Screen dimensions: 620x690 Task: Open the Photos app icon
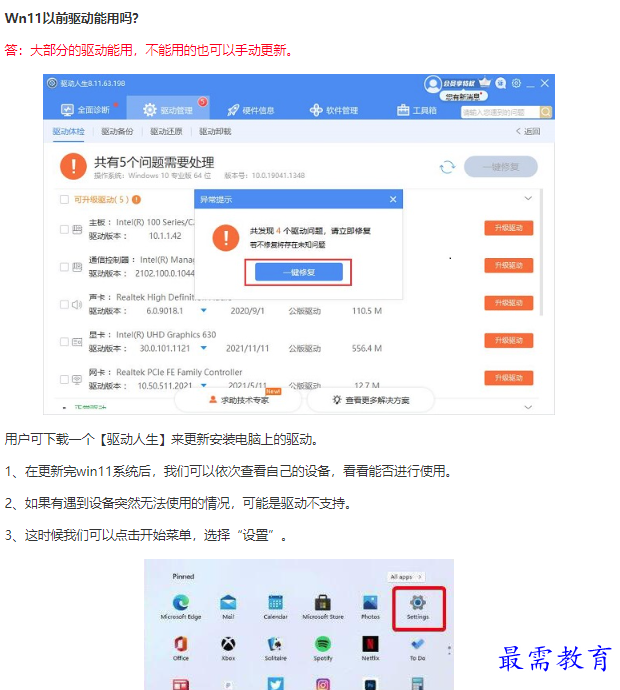tap(370, 602)
